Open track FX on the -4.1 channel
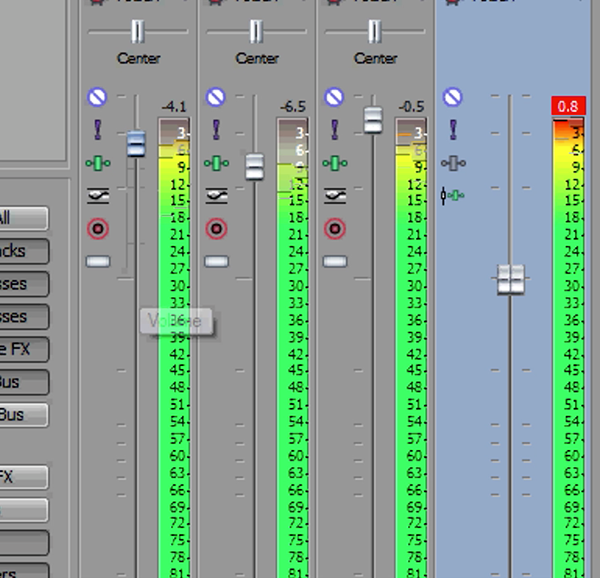Viewport: 600px width, 578px height. [x=98, y=163]
